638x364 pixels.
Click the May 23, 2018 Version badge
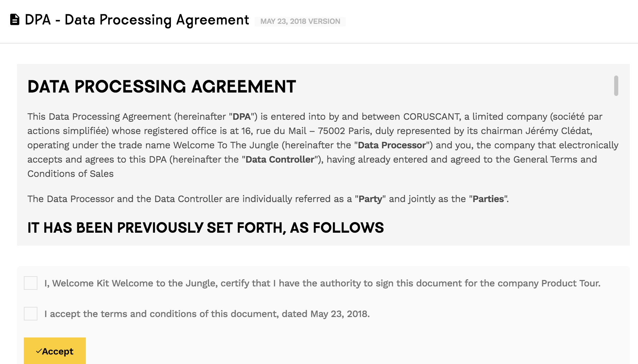300,21
